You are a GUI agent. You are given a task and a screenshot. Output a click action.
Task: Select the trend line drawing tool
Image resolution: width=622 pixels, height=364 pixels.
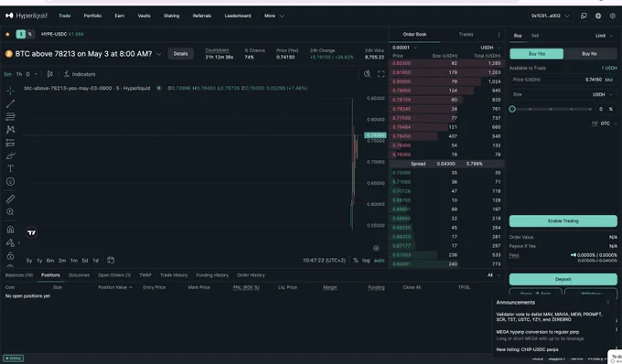(x=11, y=104)
